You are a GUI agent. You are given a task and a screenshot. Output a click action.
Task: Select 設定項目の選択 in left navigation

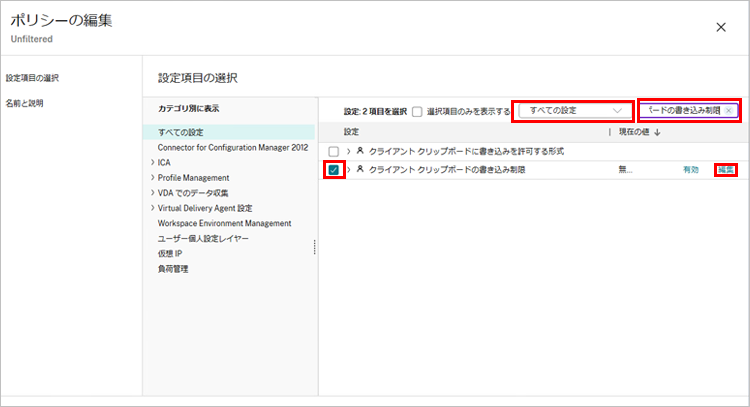tap(32, 77)
